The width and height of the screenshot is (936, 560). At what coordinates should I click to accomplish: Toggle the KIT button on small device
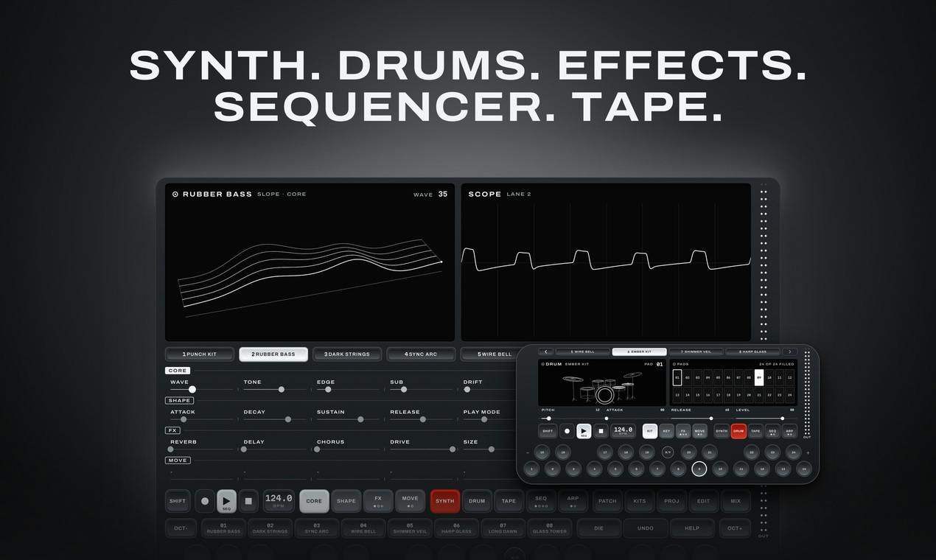(x=650, y=431)
